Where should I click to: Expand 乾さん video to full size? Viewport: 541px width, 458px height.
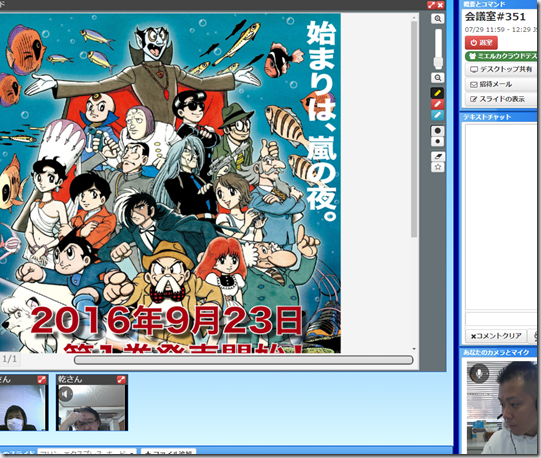[x=121, y=379]
